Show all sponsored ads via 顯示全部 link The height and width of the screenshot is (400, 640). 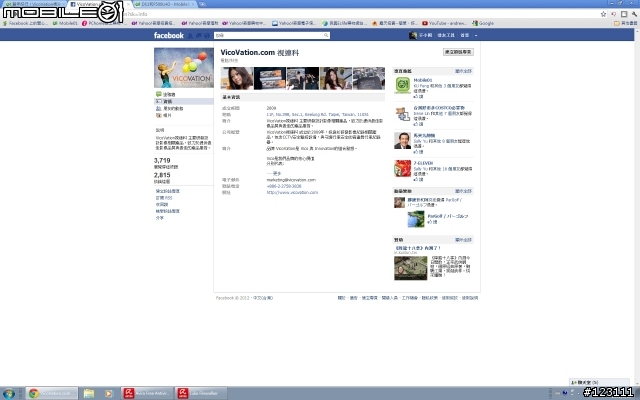463,240
